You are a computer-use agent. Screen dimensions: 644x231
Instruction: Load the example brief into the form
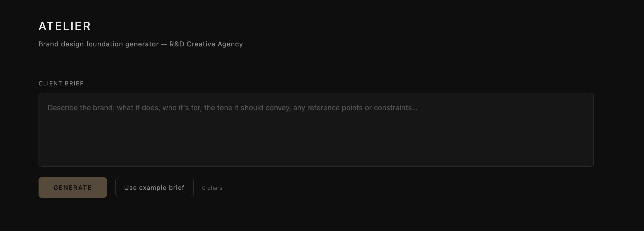click(x=154, y=187)
